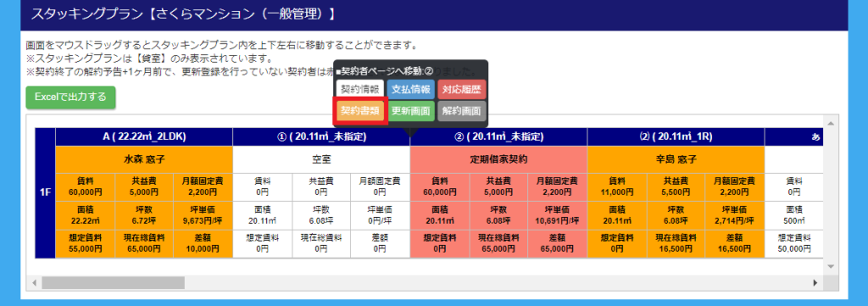Open 支払情報 from the popup
Image resolution: width=868 pixels, height=306 pixels.
pos(410,89)
